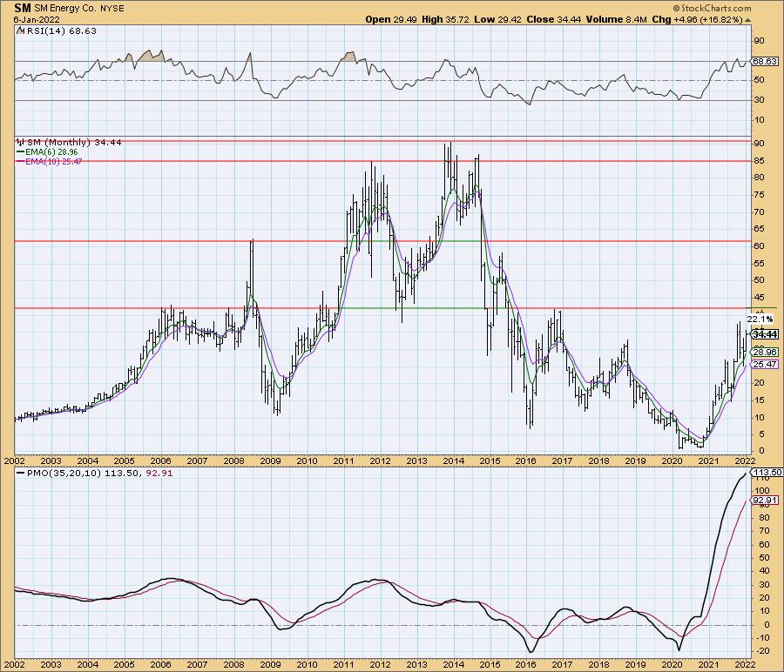
Task: Click the Low 29.42 value
Action: pos(497,19)
